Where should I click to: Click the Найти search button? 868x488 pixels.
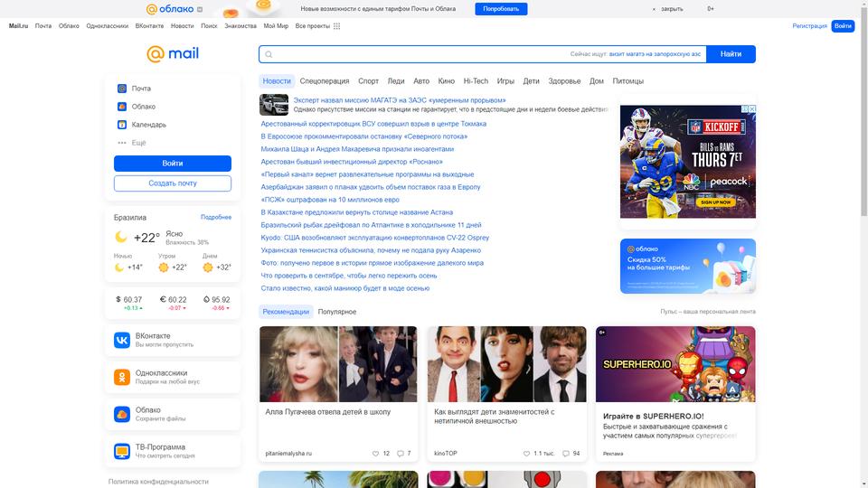click(x=731, y=54)
